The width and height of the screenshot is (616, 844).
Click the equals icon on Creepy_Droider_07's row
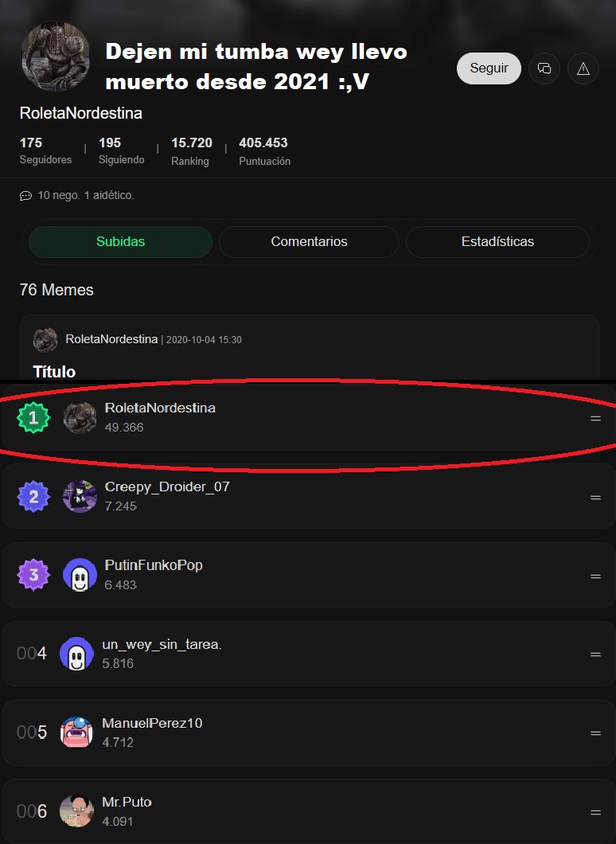596,496
